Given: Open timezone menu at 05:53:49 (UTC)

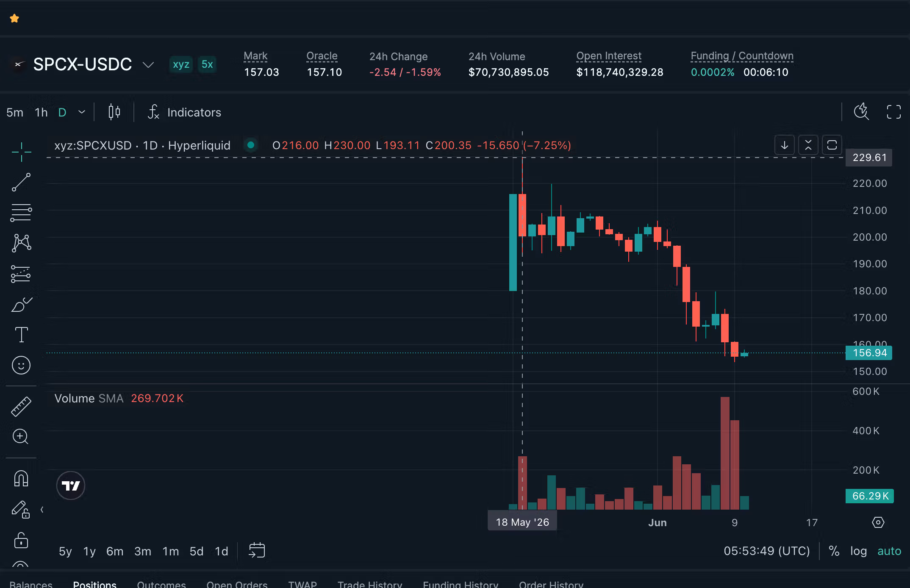Looking at the screenshot, I should (x=767, y=551).
